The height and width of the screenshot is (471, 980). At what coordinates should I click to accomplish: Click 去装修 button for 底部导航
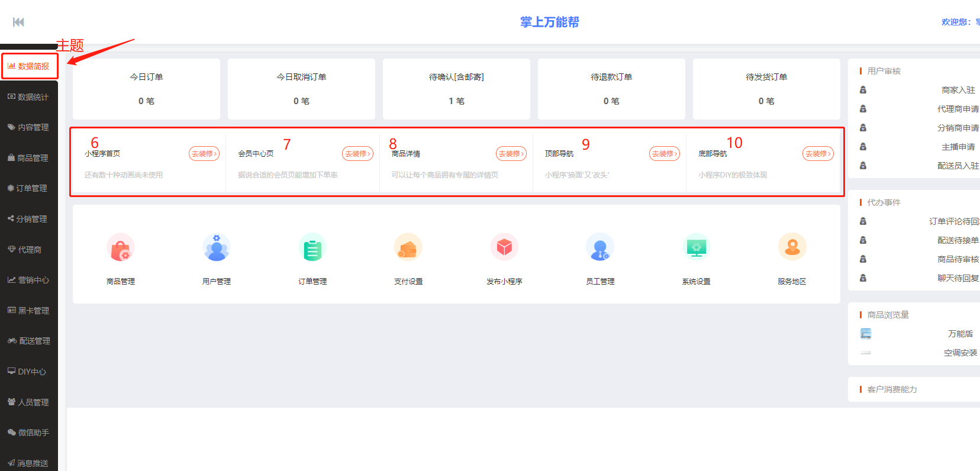(x=818, y=154)
